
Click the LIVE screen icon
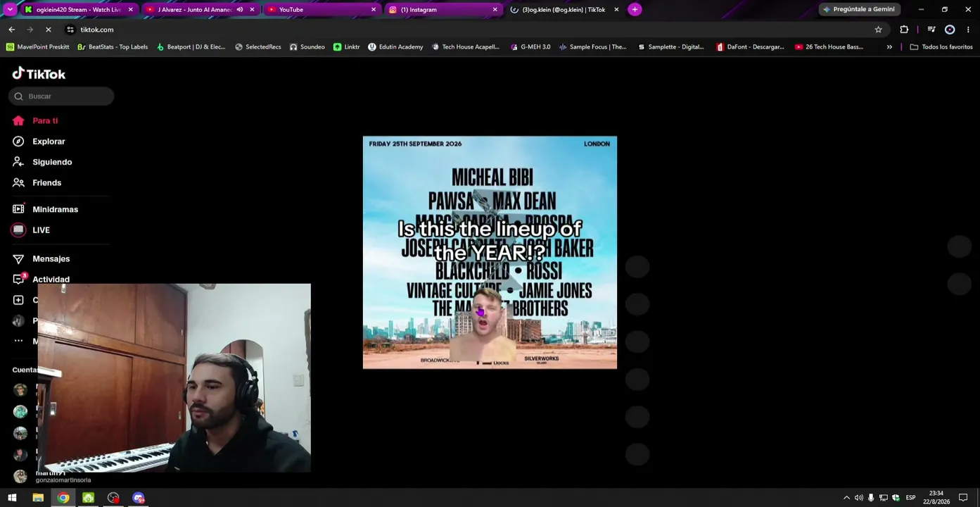point(18,230)
